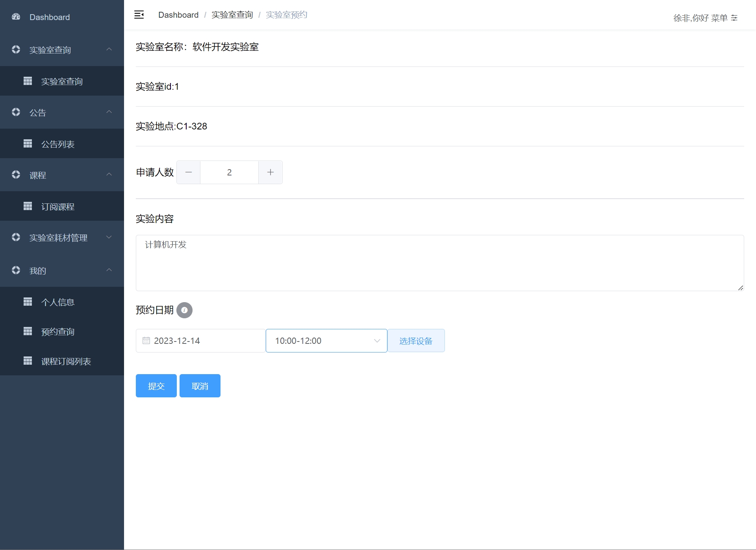The image size is (756, 550).
Task: Open 订阅课程 menu item
Action: tap(58, 207)
